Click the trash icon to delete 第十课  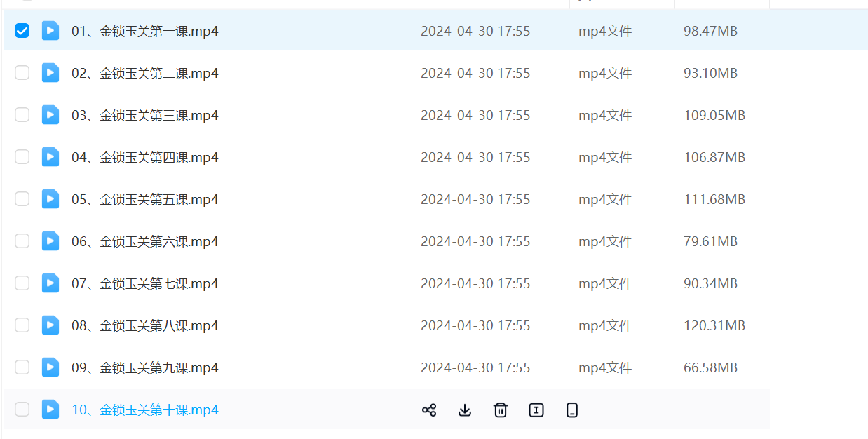tap(501, 410)
